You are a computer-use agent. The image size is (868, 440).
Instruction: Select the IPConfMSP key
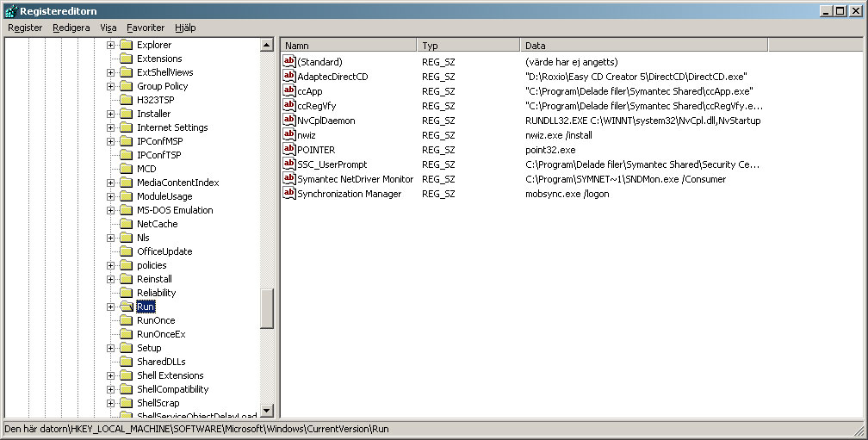[159, 141]
